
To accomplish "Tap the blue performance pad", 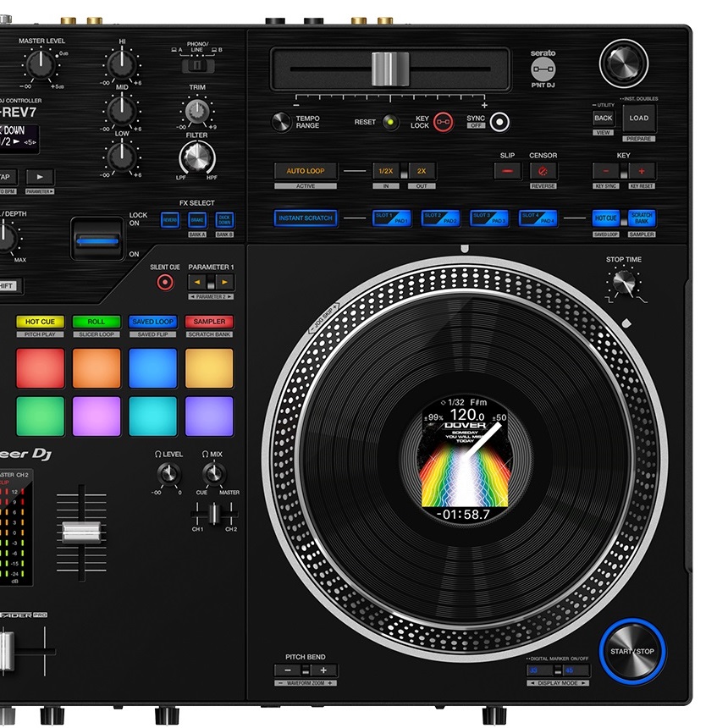I will tap(152, 368).
